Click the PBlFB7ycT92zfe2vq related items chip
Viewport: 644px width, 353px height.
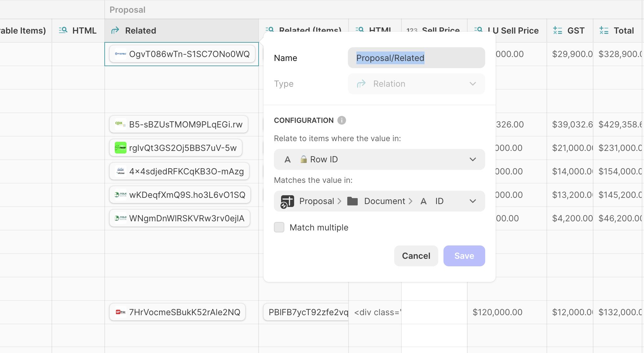click(306, 312)
